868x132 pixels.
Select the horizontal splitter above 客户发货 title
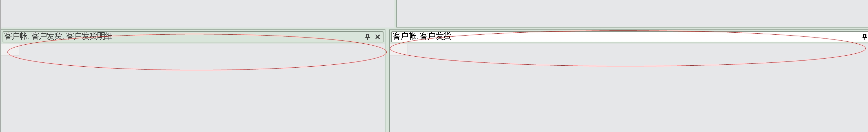629,28
